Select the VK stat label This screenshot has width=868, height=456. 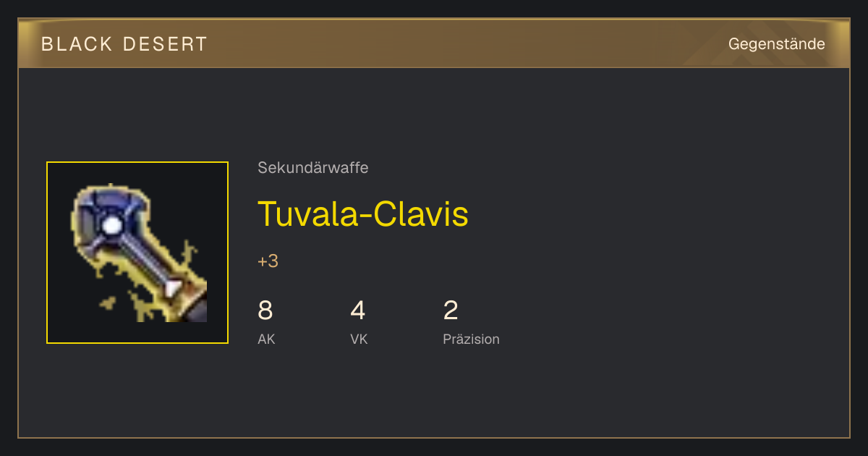(359, 339)
